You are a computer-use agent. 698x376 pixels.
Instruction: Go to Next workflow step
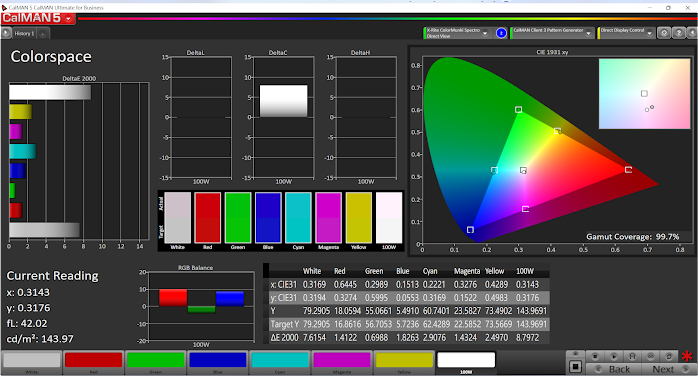(668, 369)
